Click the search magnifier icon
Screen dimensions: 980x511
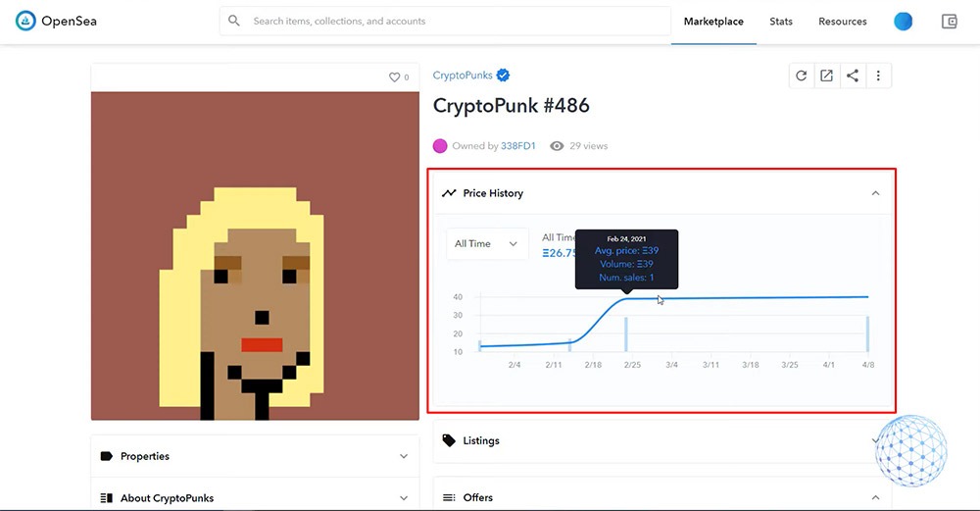tap(234, 21)
